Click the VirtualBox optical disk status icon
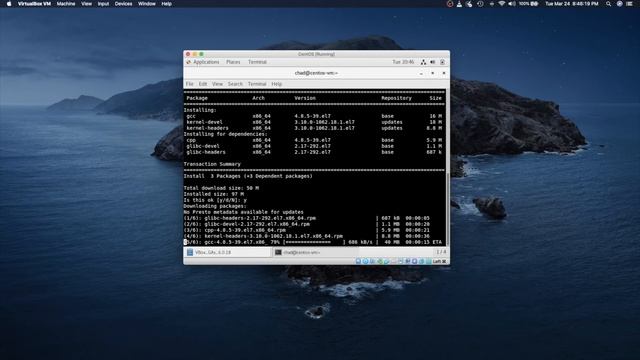Screen dimensions: 640x360 pyautogui.click(x=365, y=261)
